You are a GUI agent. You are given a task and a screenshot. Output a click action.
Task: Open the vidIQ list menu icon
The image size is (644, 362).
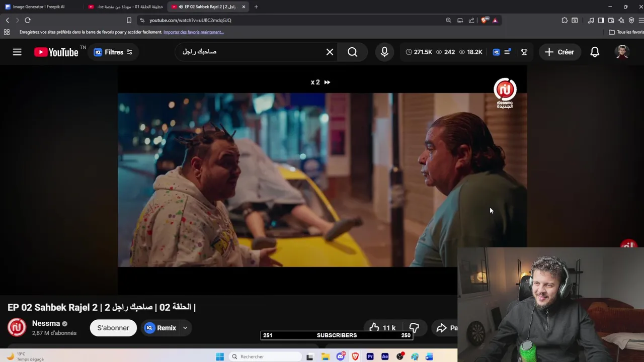[507, 52]
